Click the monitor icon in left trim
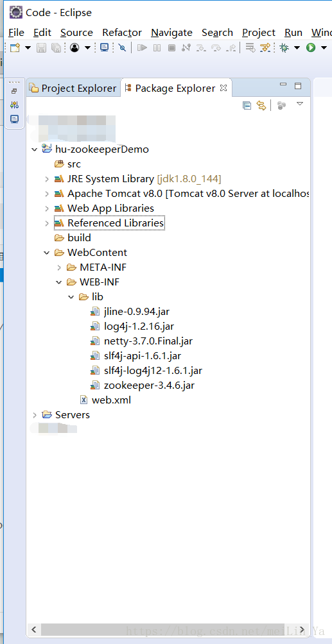This screenshot has width=332, height=644. (x=14, y=119)
